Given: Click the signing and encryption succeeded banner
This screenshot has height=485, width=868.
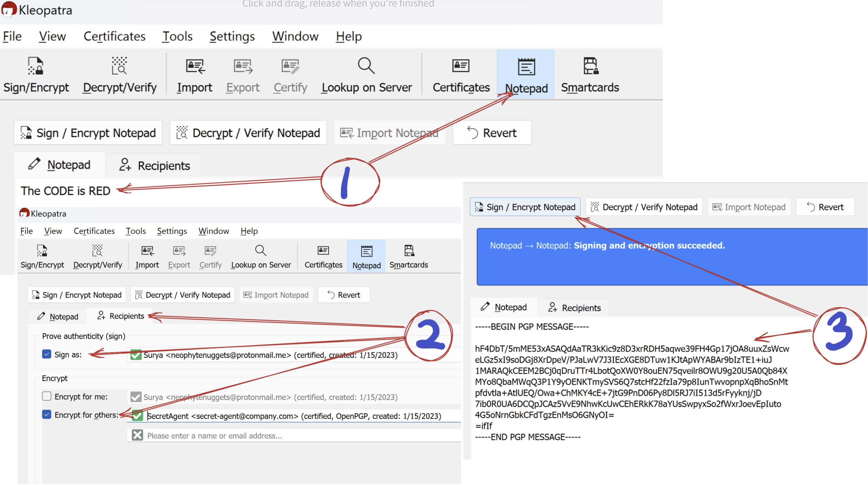Looking at the screenshot, I should 672,257.
